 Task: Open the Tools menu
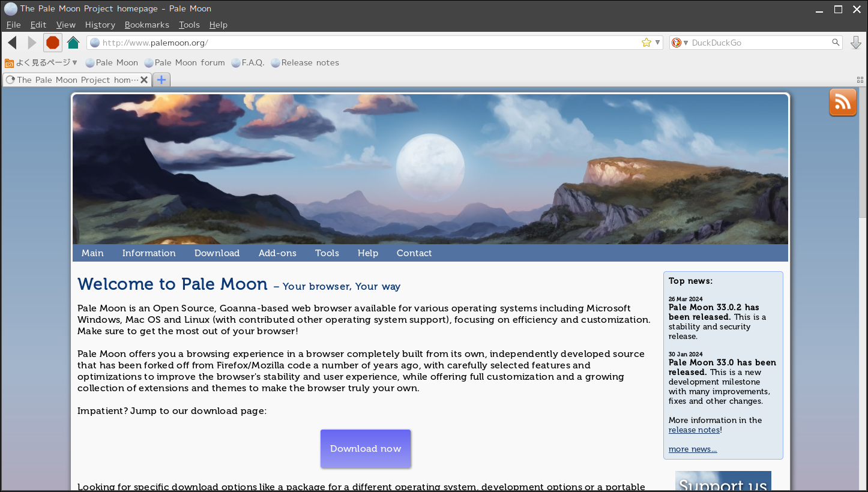[x=189, y=25]
